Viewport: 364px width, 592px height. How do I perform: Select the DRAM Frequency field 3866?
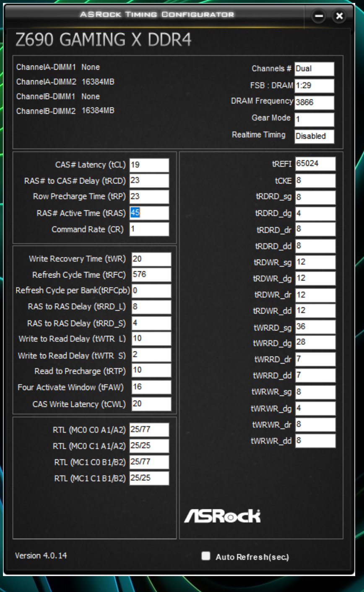[315, 102]
